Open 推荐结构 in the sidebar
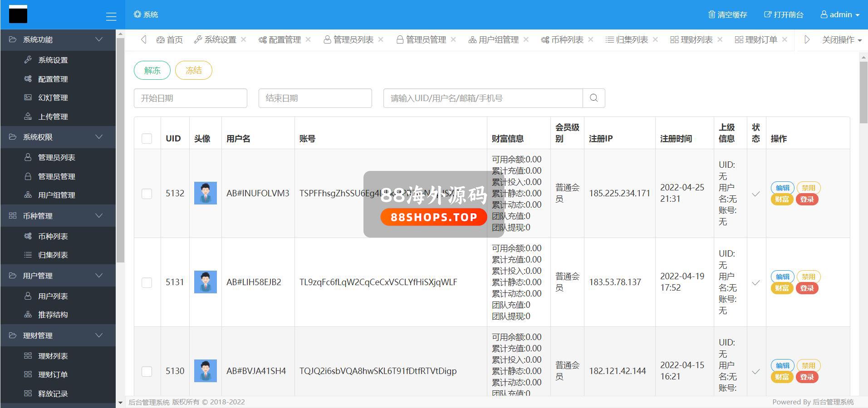The image size is (868, 408). pos(53,315)
